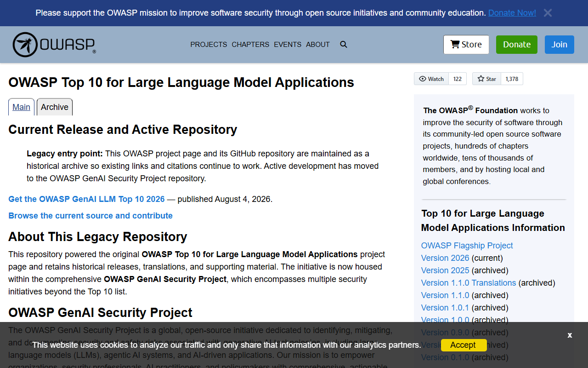This screenshot has width=588, height=368.
Task: Open the search magnifier icon
Action: (344, 45)
